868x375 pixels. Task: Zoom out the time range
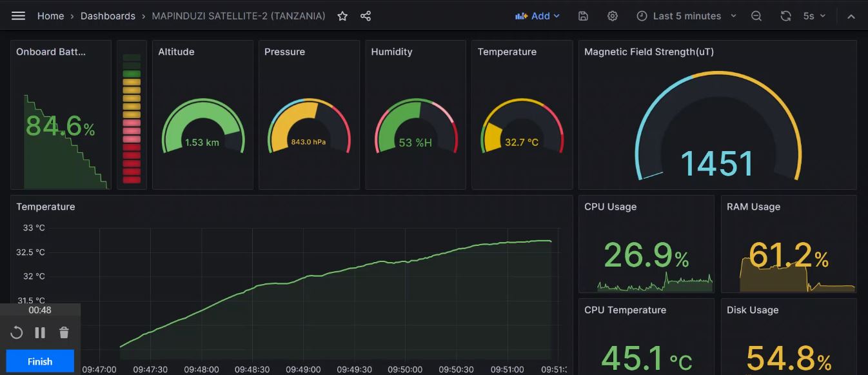(756, 16)
